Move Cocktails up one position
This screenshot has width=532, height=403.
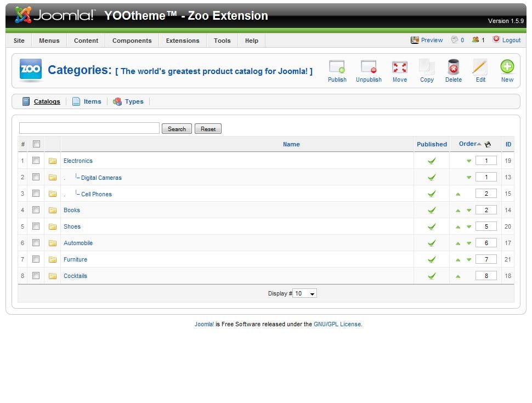click(x=458, y=276)
